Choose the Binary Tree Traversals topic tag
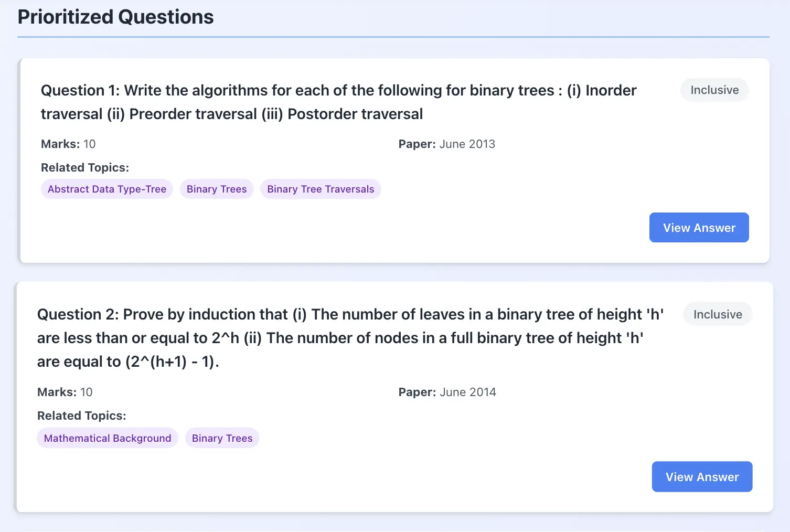 (x=321, y=189)
